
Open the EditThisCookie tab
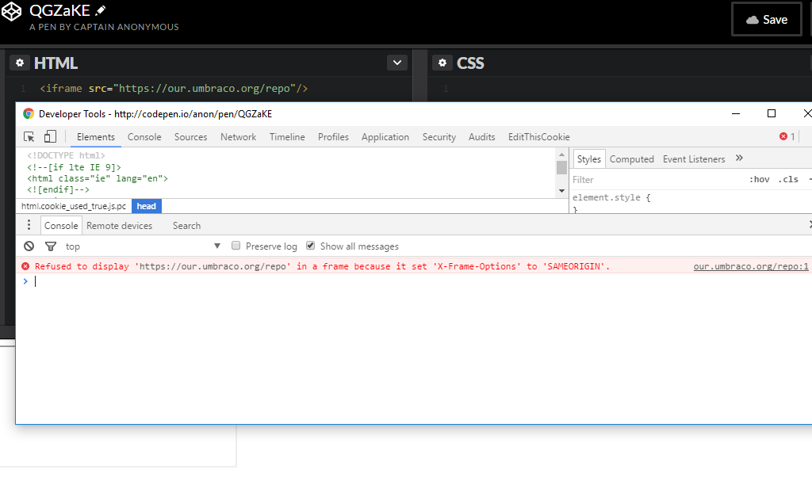pos(538,137)
